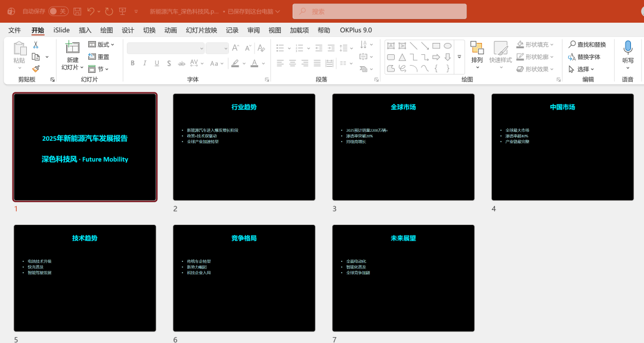
Task: Select the Oval shape in gallery
Action: pyautogui.click(x=448, y=45)
